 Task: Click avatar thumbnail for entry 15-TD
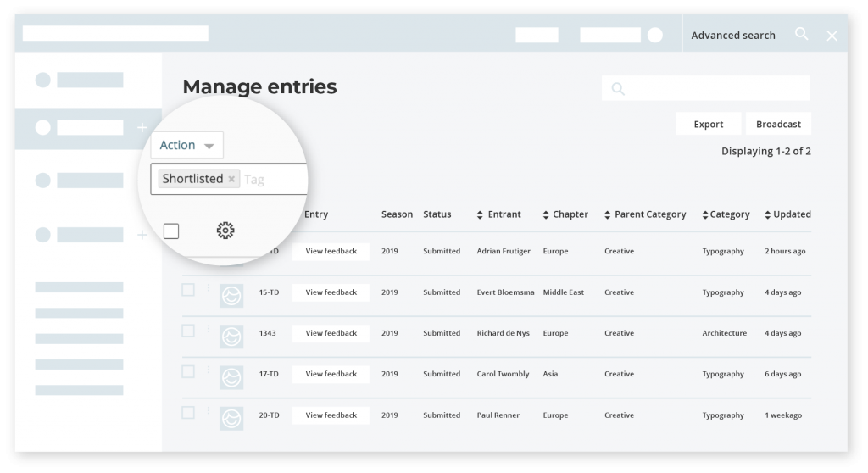[x=231, y=293]
